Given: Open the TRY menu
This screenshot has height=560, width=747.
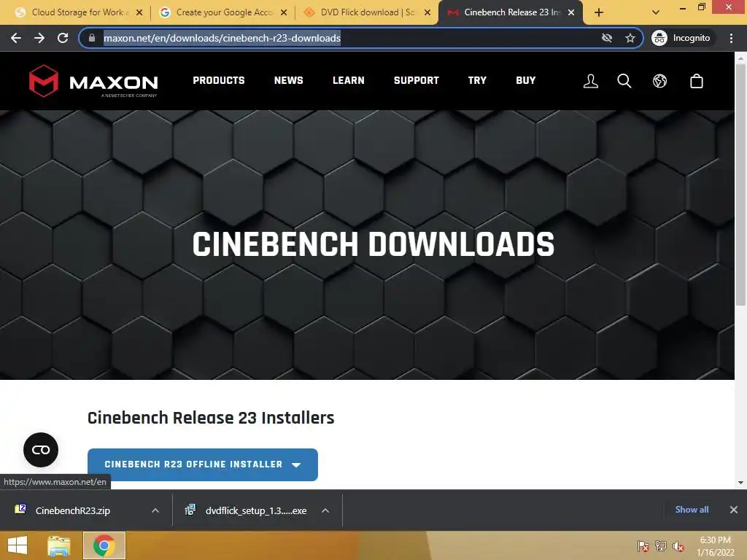Looking at the screenshot, I should point(477,80).
